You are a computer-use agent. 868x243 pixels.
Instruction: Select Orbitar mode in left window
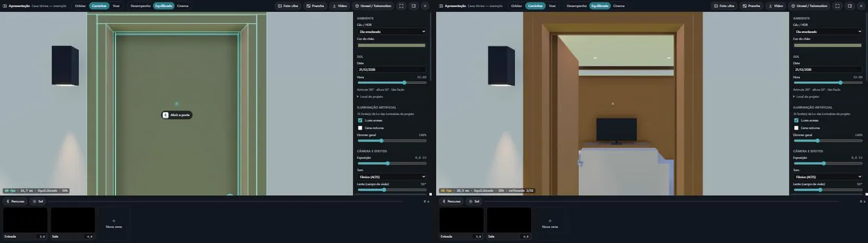pos(80,6)
